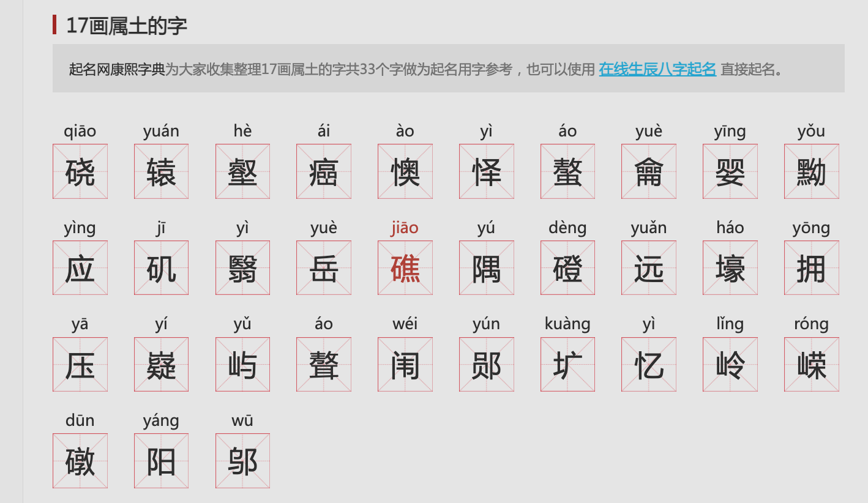The width and height of the screenshot is (868, 503).
Task: Open the character tile 聱
Action: (324, 365)
